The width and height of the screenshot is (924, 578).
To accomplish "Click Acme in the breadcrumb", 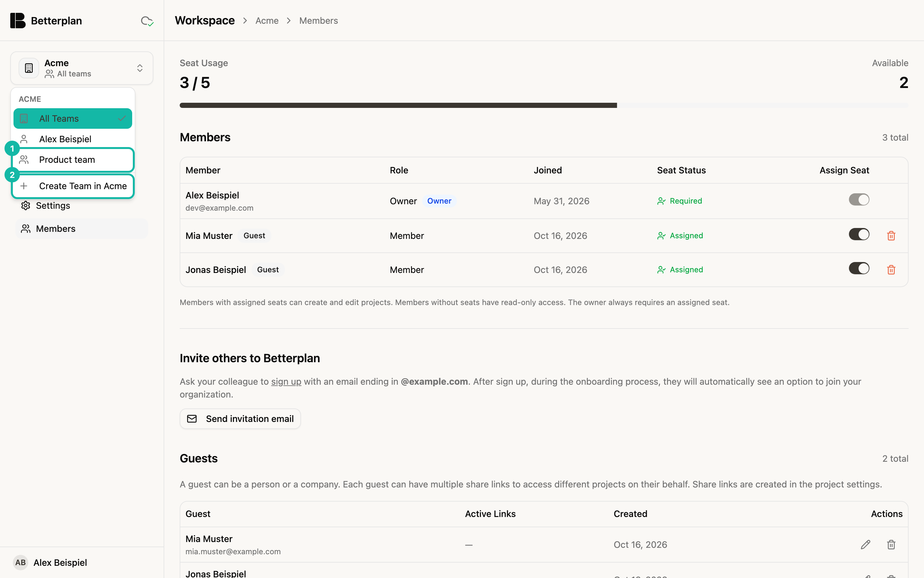I will pyautogui.click(x=267, y=21).
